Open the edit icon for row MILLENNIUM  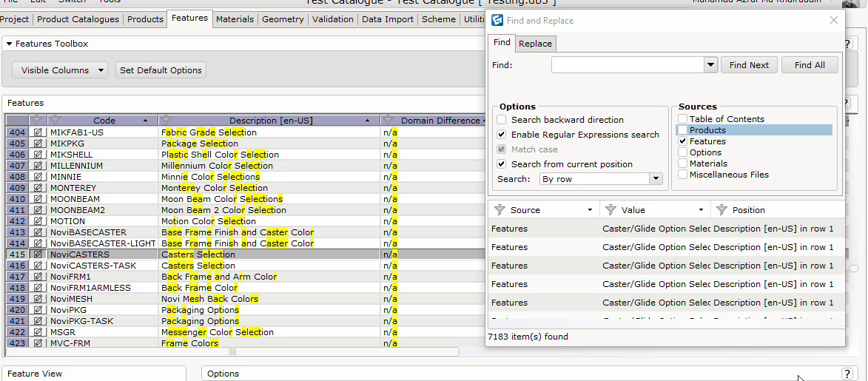[x=38, y=166]
